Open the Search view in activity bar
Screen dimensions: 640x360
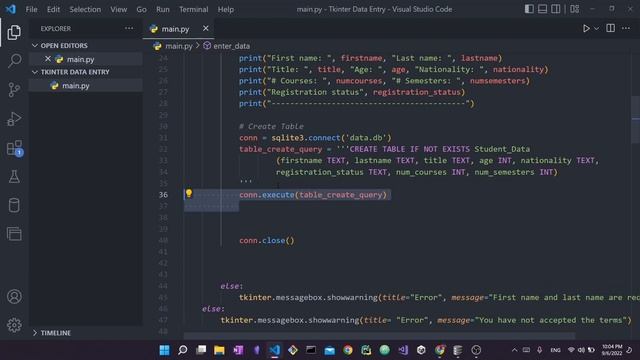(14, 61)
